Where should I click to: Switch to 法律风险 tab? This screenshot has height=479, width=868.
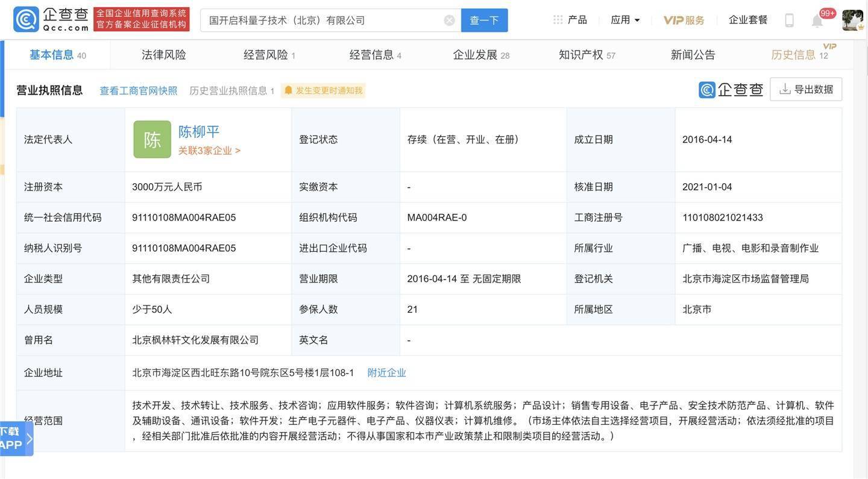pos(164,55)
